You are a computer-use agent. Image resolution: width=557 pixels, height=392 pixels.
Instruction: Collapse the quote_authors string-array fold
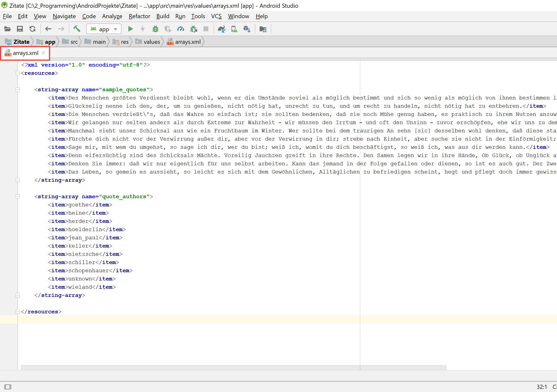point(17,196)
